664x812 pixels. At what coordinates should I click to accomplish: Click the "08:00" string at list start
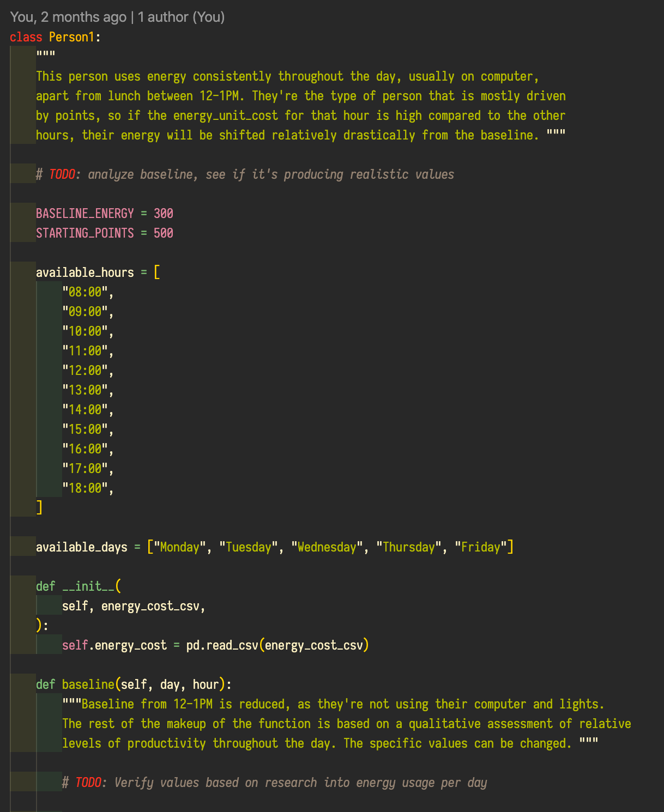(85, 292)
